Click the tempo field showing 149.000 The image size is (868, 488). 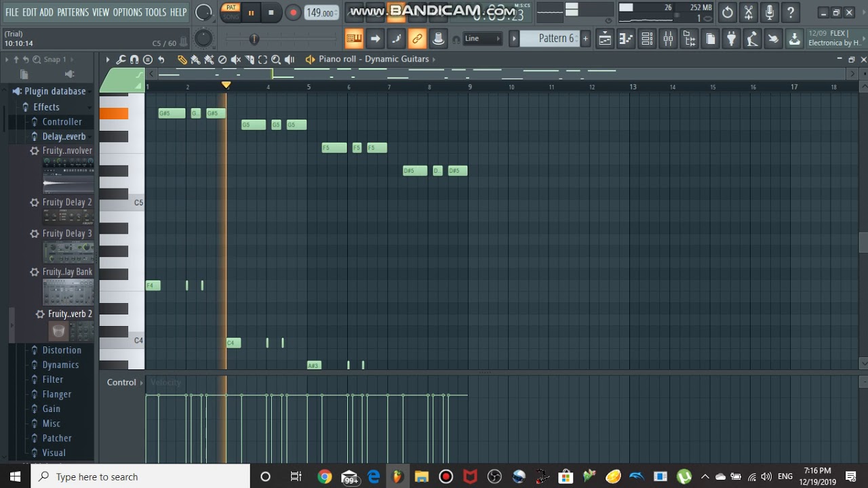pos(321,12)
